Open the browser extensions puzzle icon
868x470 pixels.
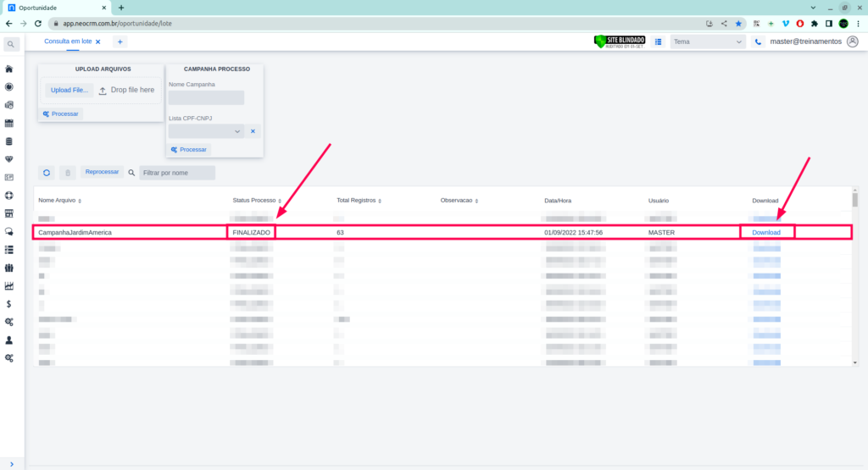coord(815,24)
